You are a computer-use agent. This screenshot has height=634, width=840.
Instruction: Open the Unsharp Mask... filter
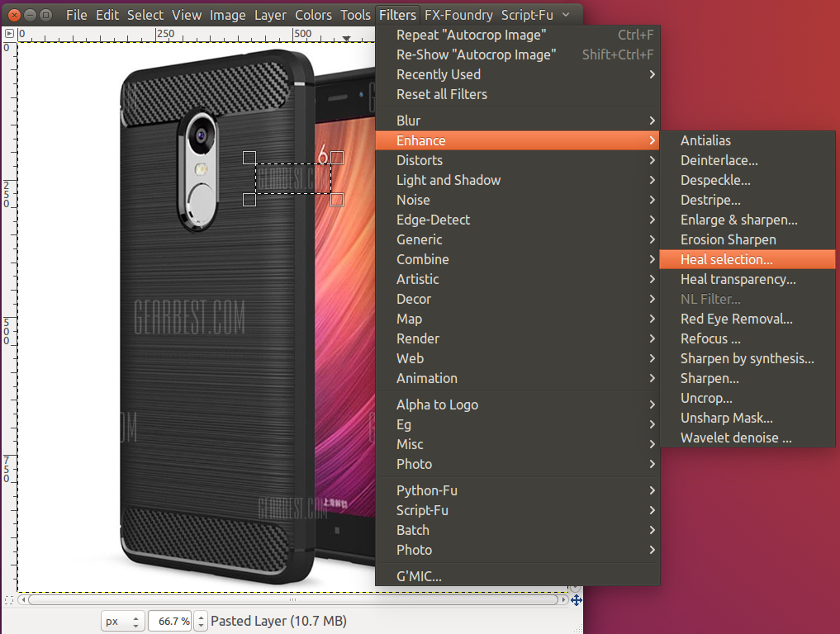click(x=747, y=418)
